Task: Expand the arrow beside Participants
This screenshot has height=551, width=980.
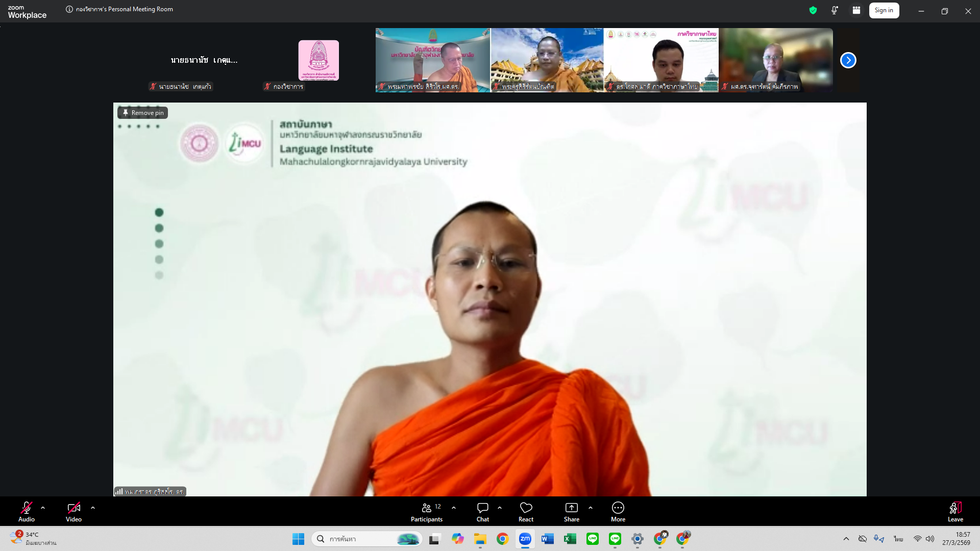Action: [x=454, y=508]
